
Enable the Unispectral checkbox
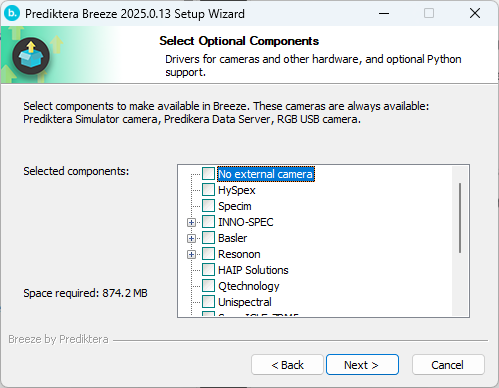(x=208, y=302)
